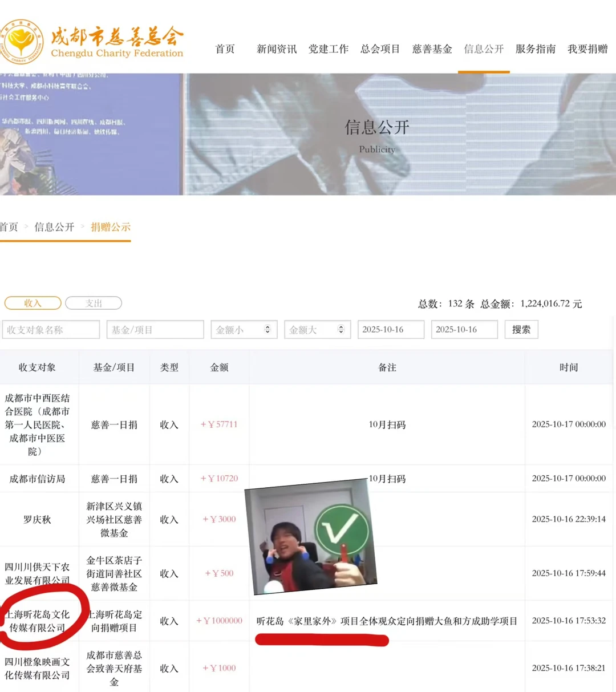Open the 首页 navigation menu item
This screenshot has width=616, height=692.
[225, 49]
